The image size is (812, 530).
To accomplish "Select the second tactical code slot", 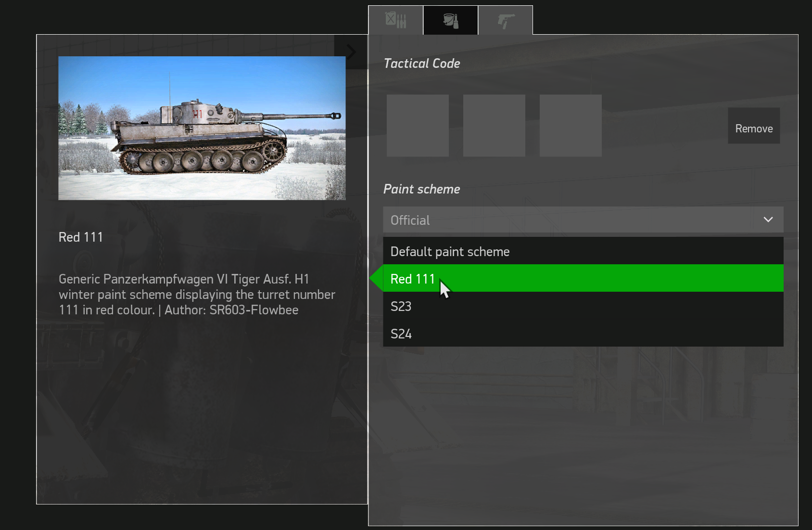I will 494,125.
